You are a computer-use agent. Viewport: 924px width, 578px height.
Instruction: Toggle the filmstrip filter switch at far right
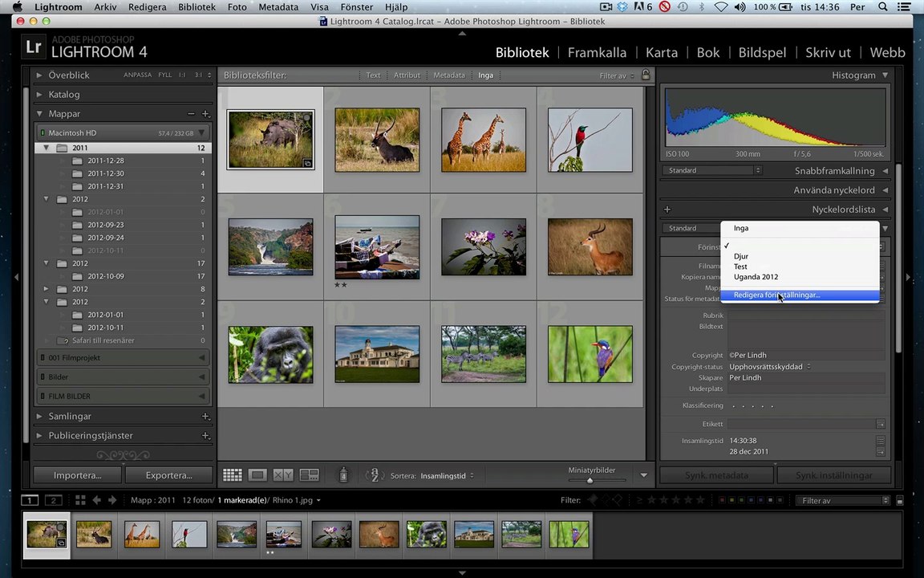885,500
